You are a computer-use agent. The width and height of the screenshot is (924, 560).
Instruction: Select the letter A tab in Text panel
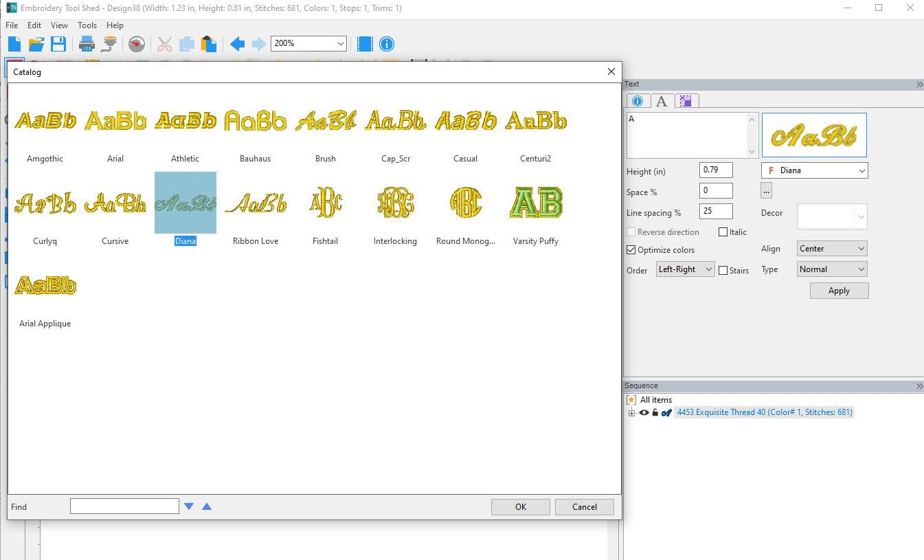tap(662, 100)
